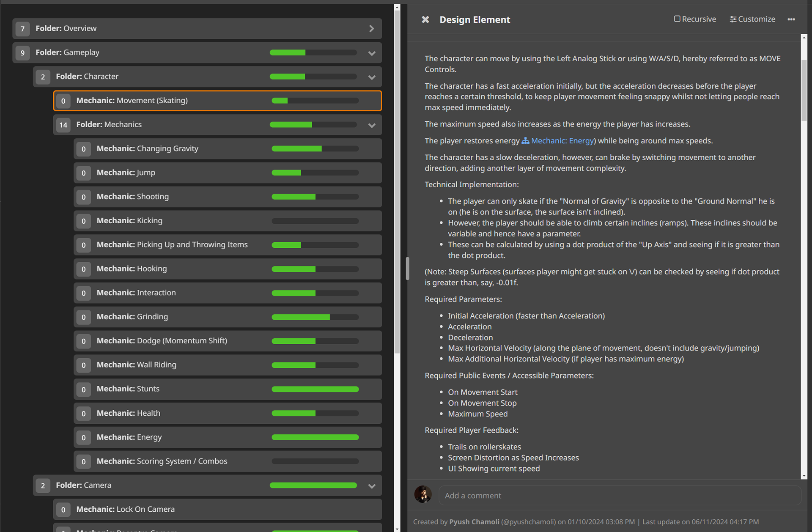
Task: Expand the Folder: Overview chevron
Action: [x=371, y=29]
